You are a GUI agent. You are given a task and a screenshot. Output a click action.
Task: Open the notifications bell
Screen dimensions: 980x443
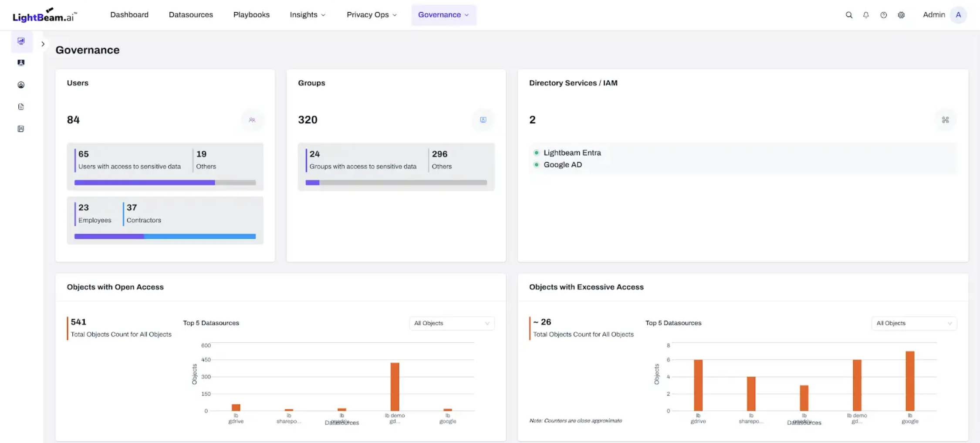click(866, 15)
